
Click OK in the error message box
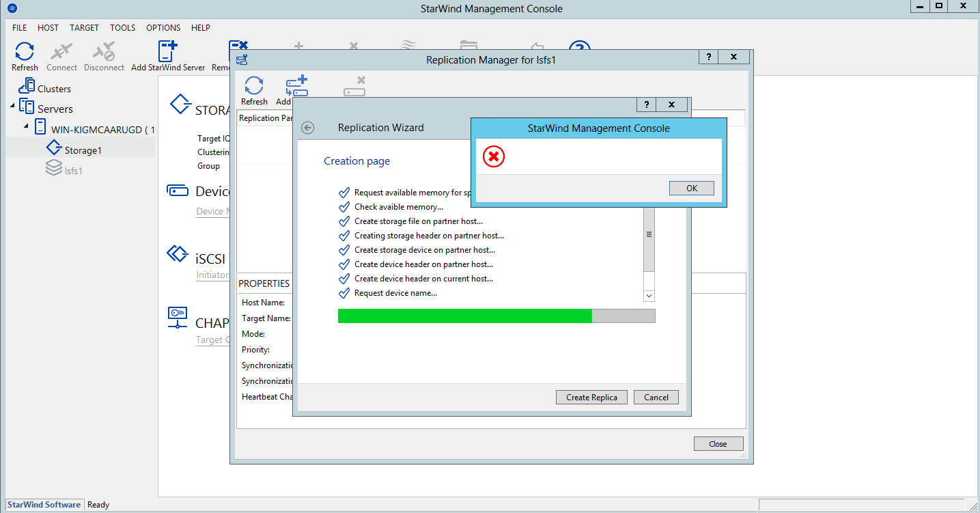tap(692, 189)
